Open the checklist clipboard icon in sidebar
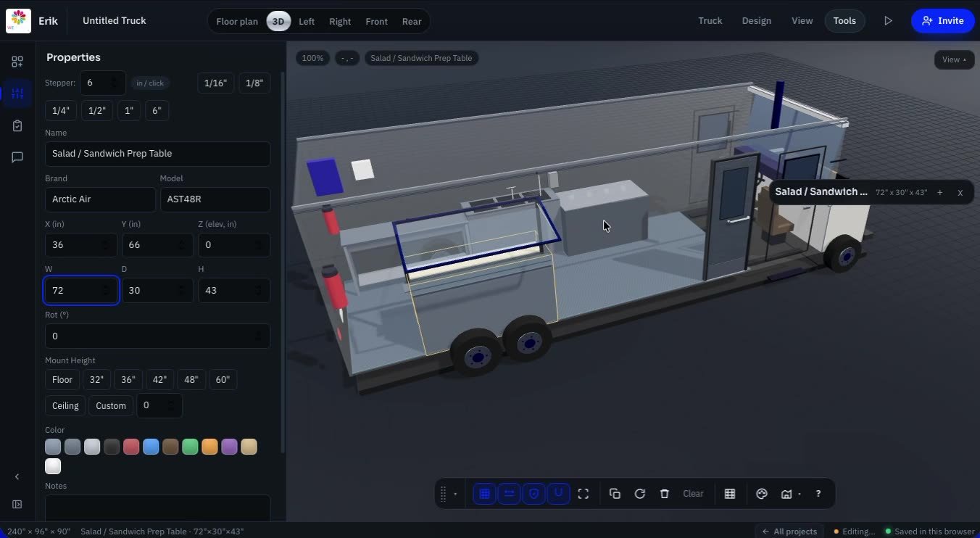 pos(17,125)
